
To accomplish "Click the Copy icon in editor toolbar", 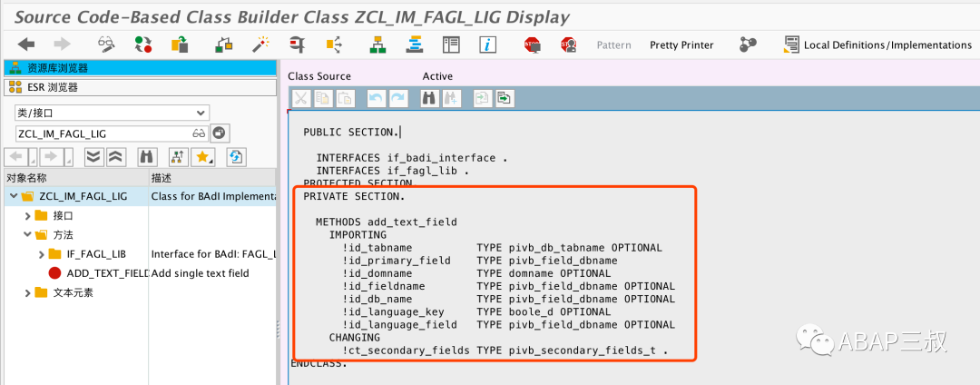I will pos(323,98).
